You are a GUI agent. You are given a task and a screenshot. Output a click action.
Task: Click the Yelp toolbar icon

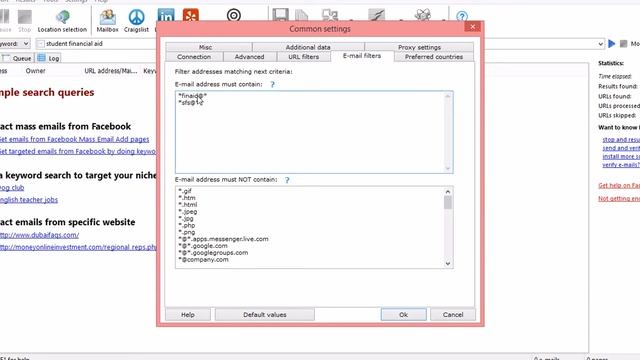(x=191, y=16)
